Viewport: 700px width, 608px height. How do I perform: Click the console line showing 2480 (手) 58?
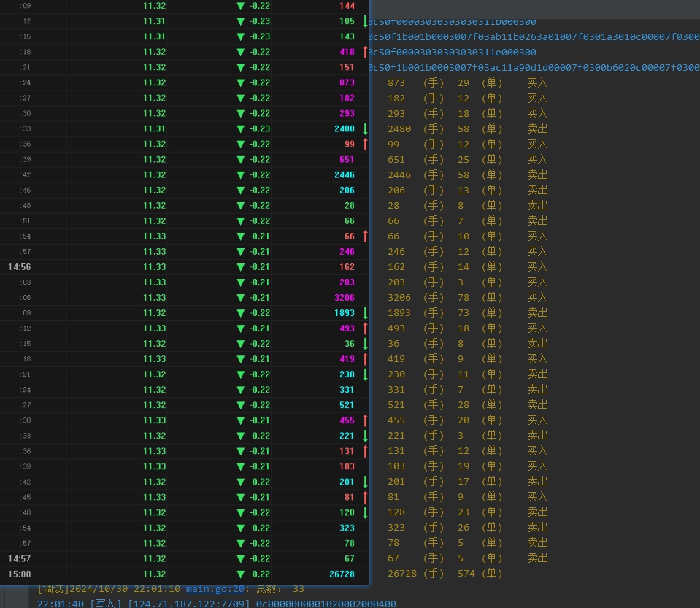(x=467, y=129)
